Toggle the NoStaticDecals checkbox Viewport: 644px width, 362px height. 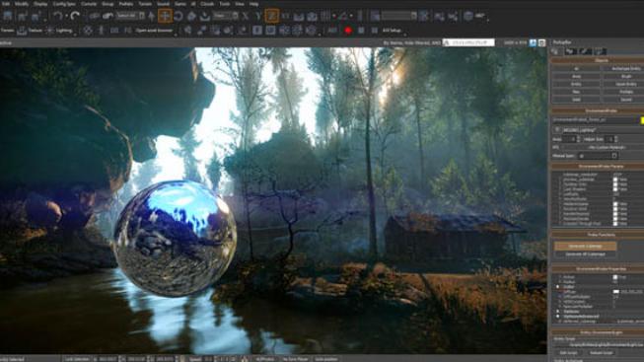click(615, 219)
